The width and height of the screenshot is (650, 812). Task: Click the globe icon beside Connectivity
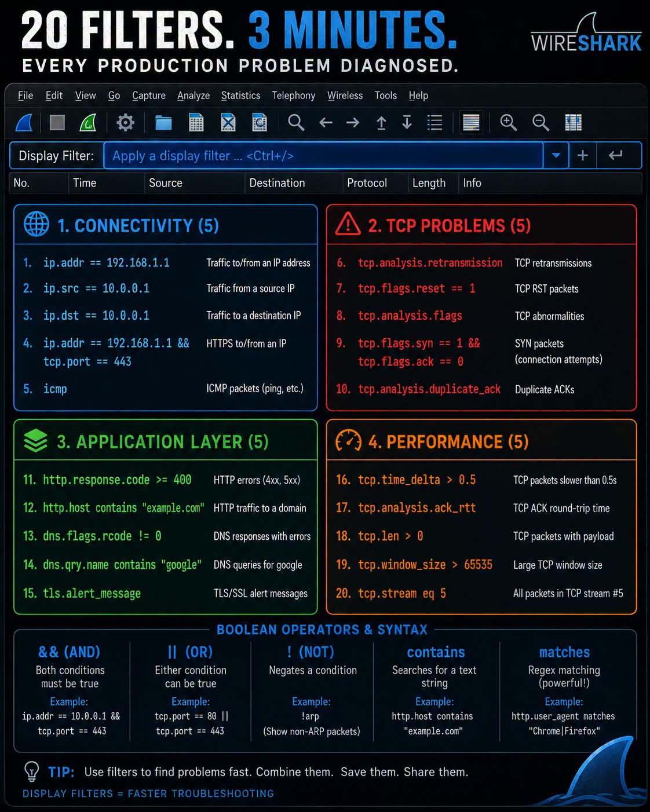[x=36, y=224]
